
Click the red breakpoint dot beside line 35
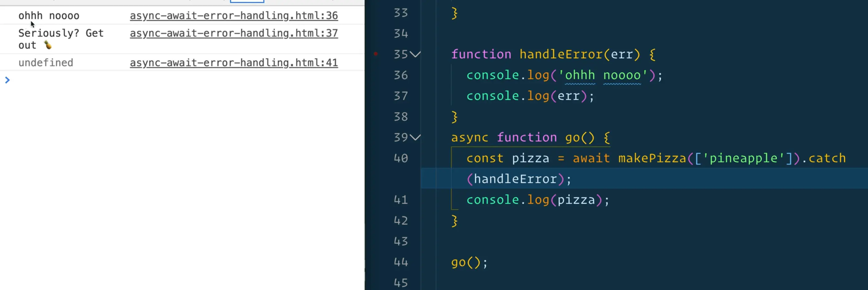point(376,54)
